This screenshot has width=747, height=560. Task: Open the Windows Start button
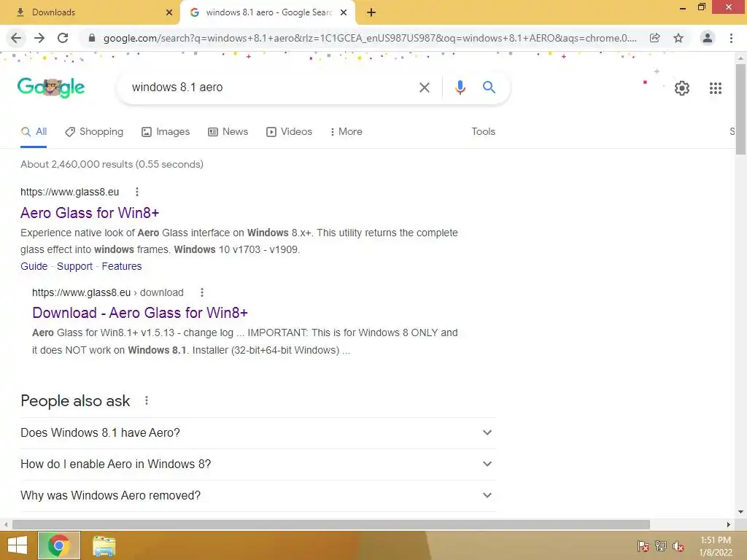coord(18,545)
